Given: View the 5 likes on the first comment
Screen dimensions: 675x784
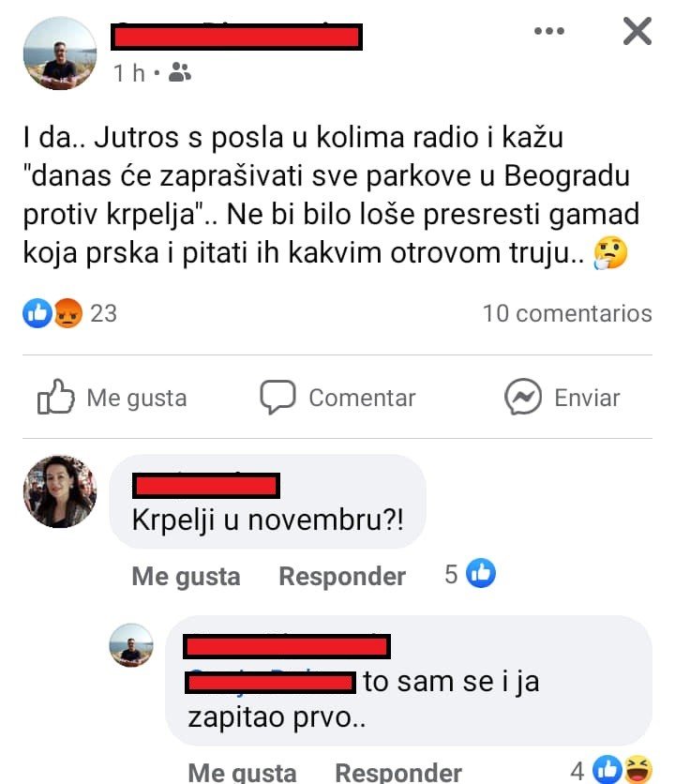Looking at the screenshot, I should [470, 574].
